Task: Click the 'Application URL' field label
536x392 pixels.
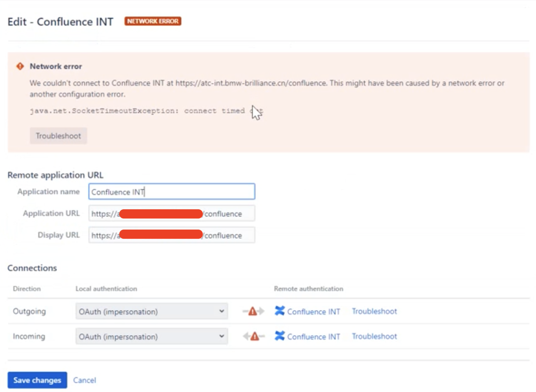Action: pyautogui.click(x=51, y=213)
